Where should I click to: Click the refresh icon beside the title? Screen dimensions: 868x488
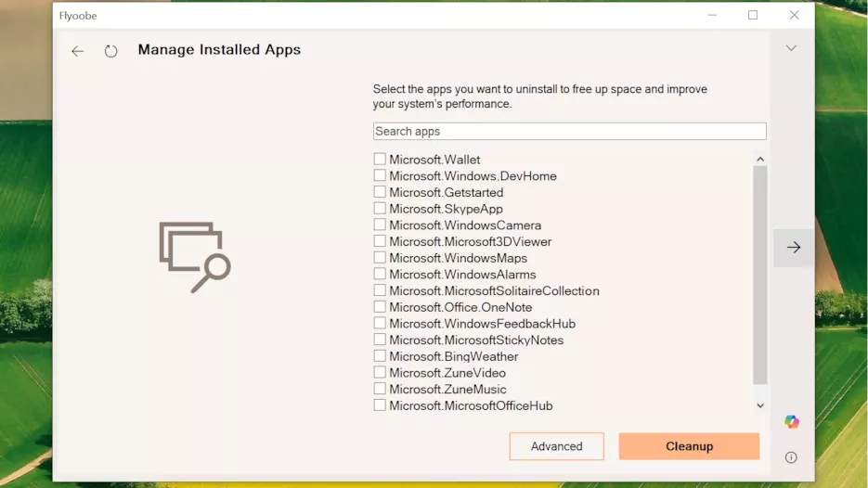click(x=111, y=51)
